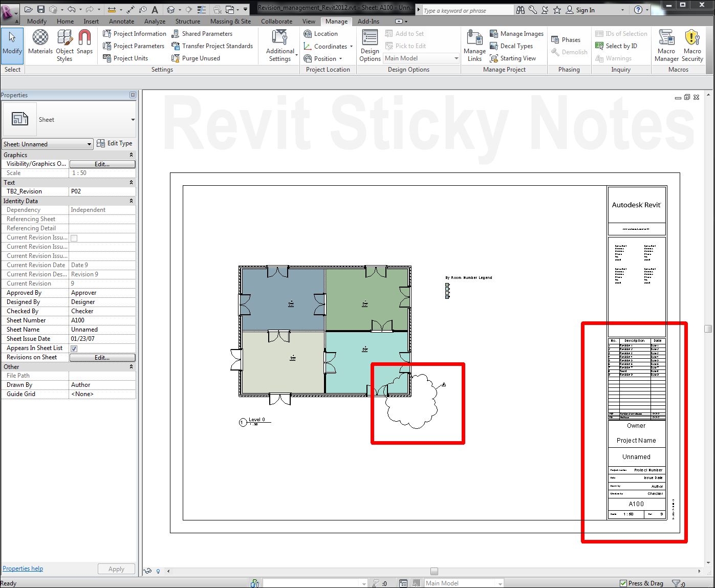Viewport: 715px width, 588px height.
Task: Toggle Press & Drag checkbox
Action: coord(623,583)
